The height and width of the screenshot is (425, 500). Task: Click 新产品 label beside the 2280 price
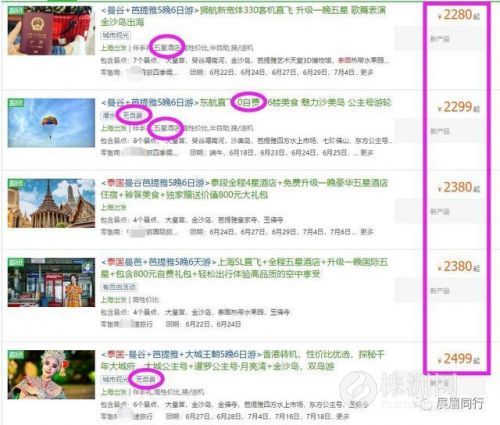pos(440,39)
